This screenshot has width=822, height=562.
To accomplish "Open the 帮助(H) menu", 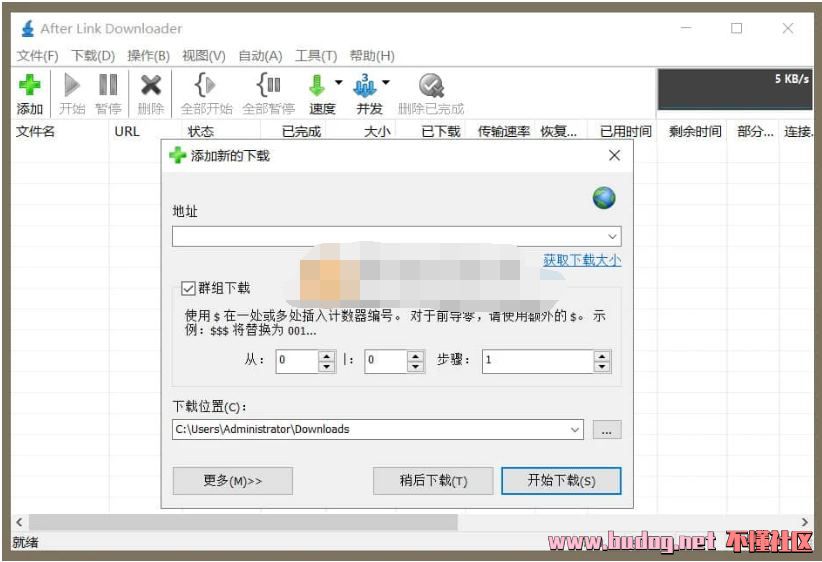I will (x=372, y=56).
